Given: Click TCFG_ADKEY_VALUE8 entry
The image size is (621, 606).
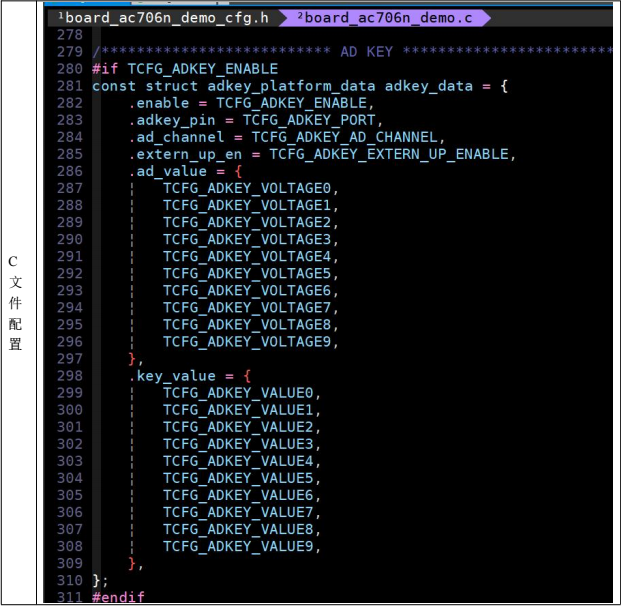Looking at the screenshot, I should click(x=238, y=529).
